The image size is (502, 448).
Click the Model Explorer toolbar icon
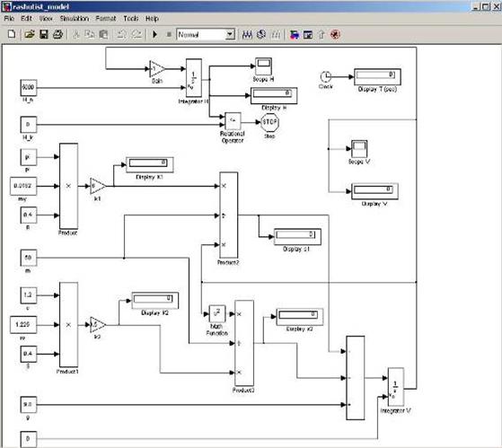point(308,34)
